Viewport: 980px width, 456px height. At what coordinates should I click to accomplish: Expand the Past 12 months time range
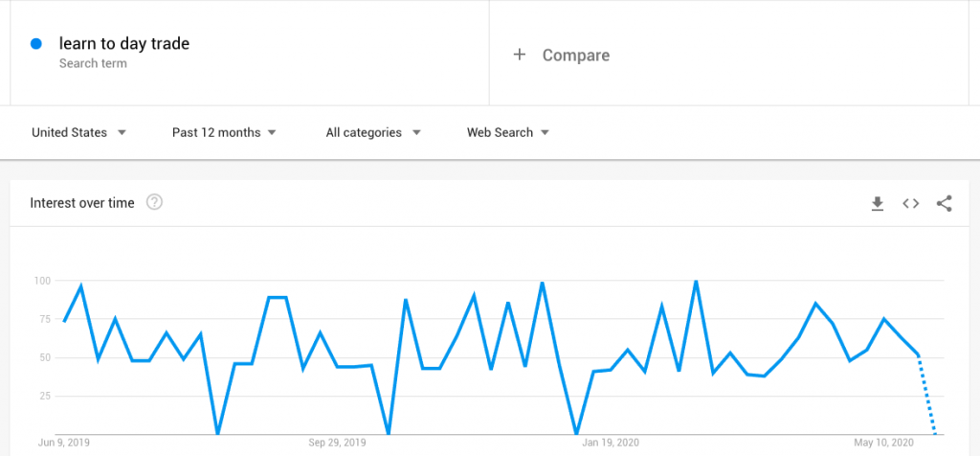tap(224, 132)
